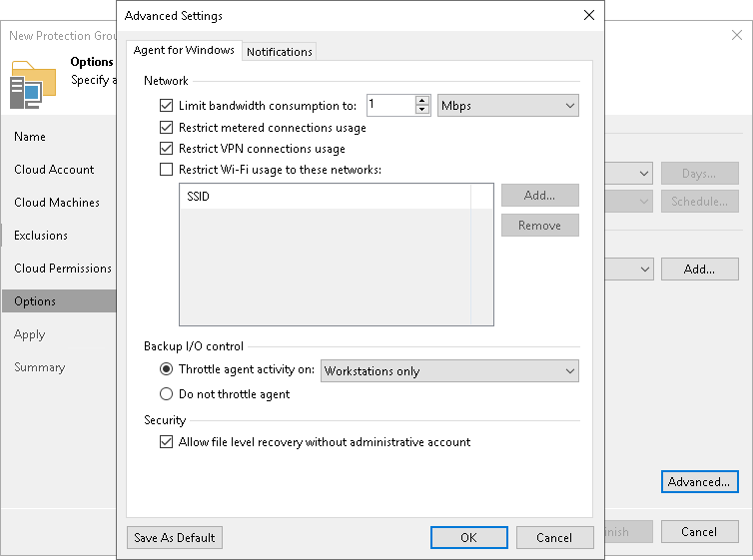Switch to the Notifications tab
The image size is (753, 560).
279,52
